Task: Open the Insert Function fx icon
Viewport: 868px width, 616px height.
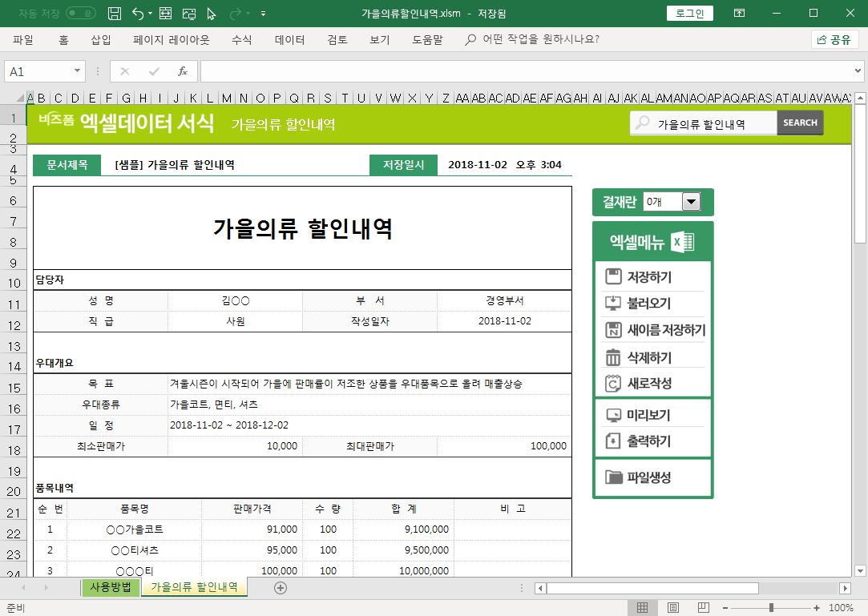Action: pyautogui.click(x=183, y=71)
